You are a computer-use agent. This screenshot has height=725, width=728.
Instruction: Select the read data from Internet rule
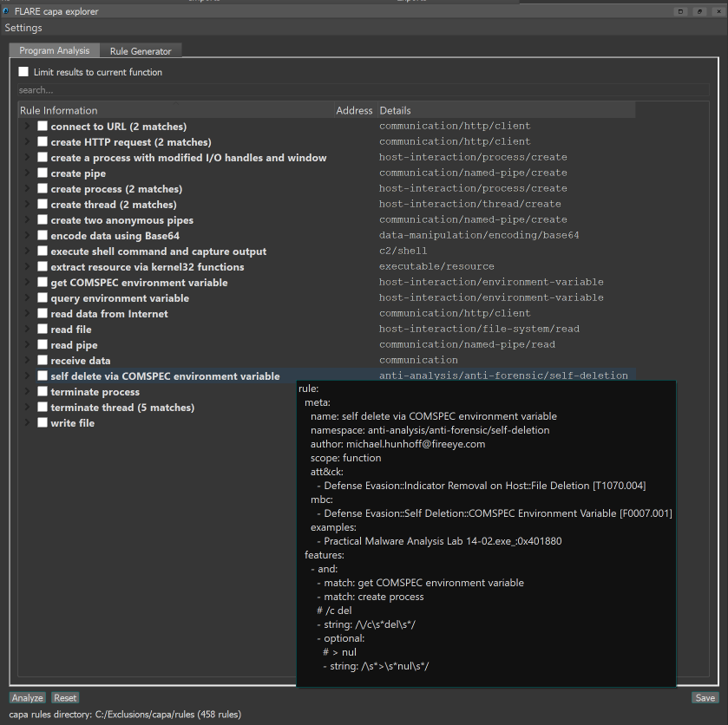(109, 314)
